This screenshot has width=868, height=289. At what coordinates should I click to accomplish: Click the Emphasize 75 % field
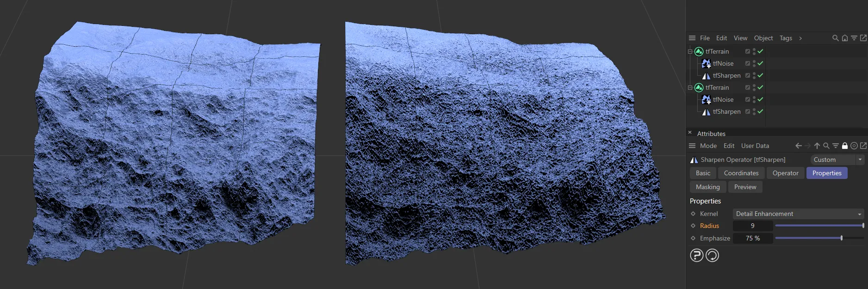(x=753, y=238)
